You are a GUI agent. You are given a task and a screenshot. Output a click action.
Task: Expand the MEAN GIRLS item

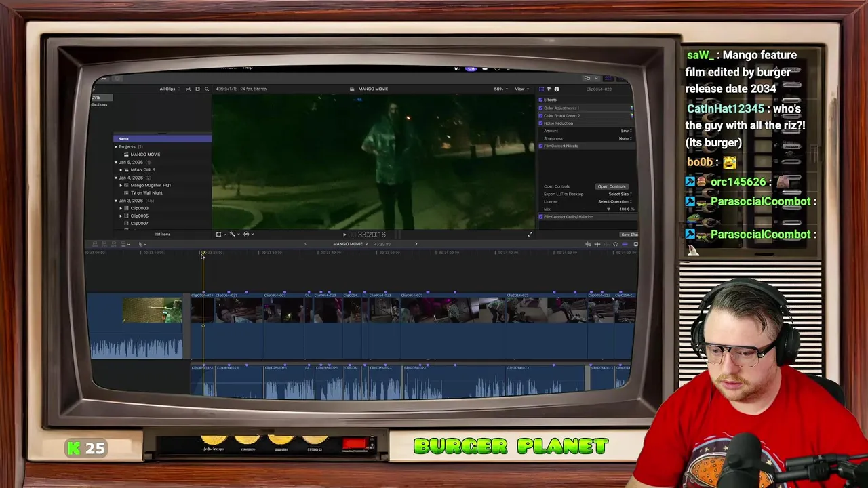[121, 170]
